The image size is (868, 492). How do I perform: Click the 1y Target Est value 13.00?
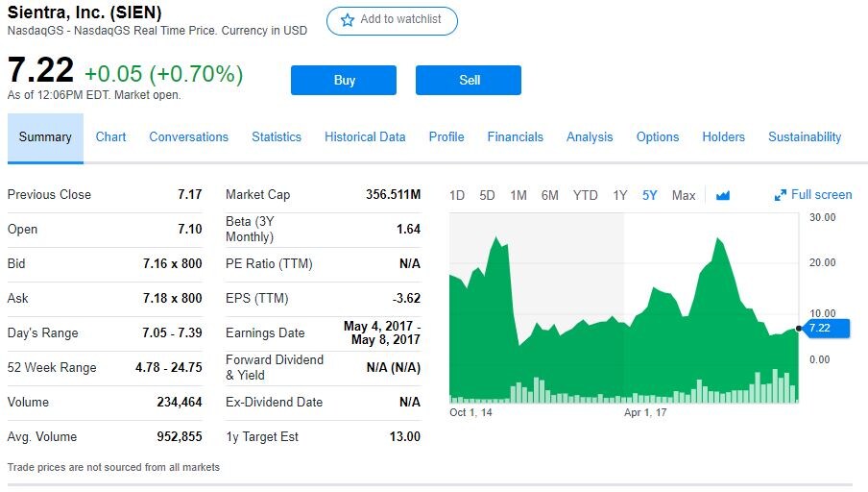click(x=404, y=436)
